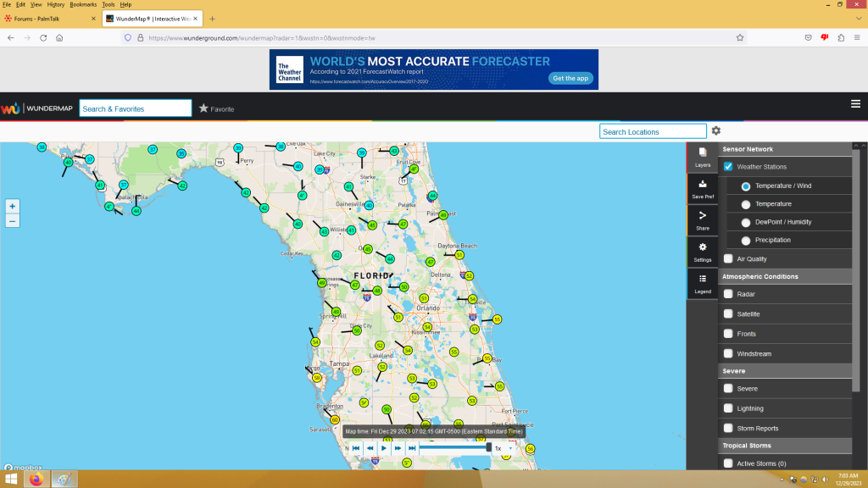
Task: Uncheck the Weather Stations checkbox
Action: point(728,167)
